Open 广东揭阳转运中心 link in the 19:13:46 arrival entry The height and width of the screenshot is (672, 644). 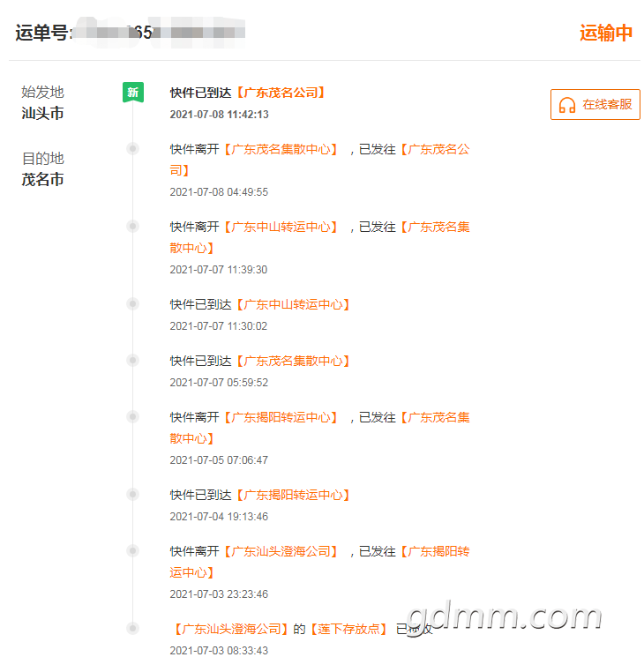[x=293, y=495]
